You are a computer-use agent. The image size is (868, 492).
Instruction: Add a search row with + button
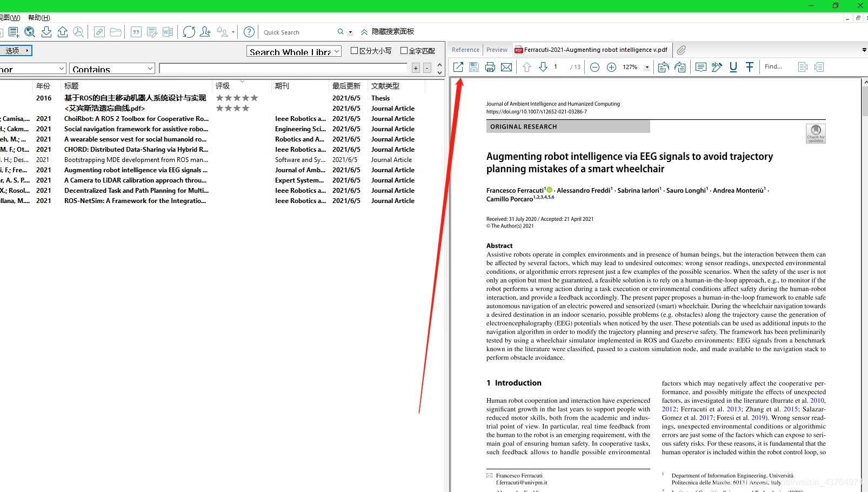416,68
